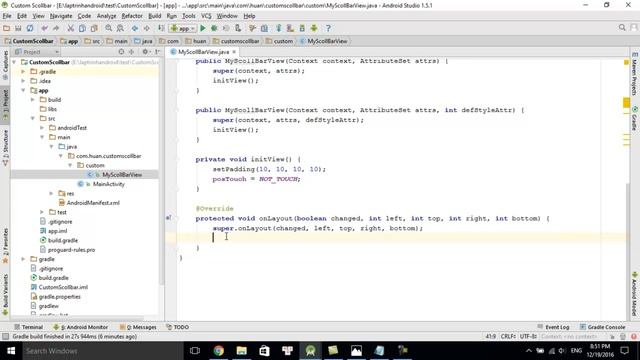Expand the res folder

tap(51, 193)
